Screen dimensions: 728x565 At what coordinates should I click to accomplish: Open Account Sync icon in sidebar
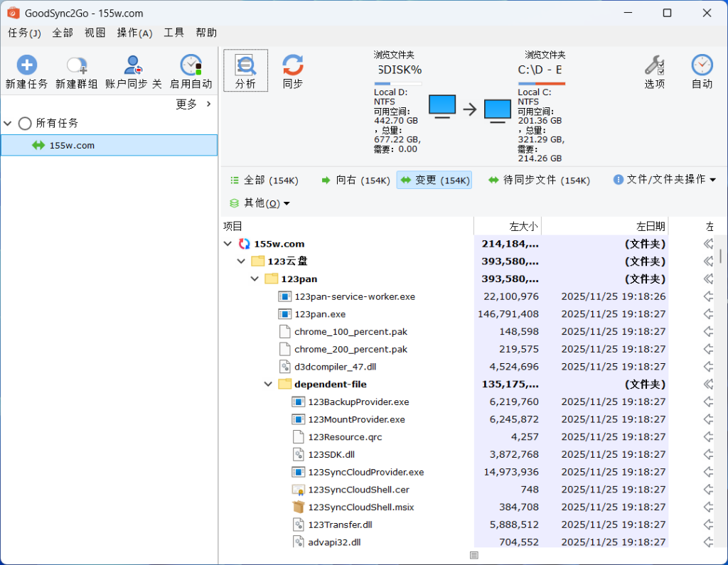coord(133,66)
